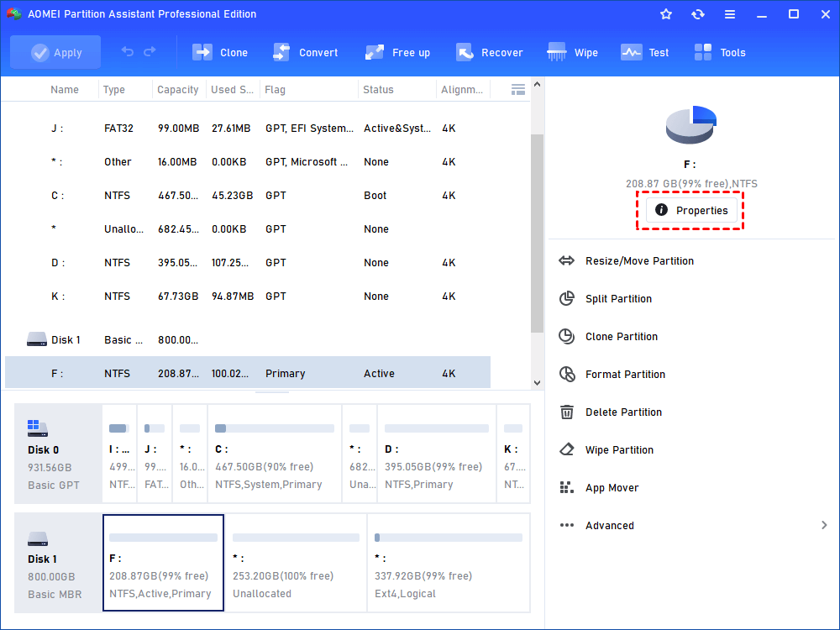Click the redo arrow icon
This screenshot has height=630, width=840.
(150, 51)
